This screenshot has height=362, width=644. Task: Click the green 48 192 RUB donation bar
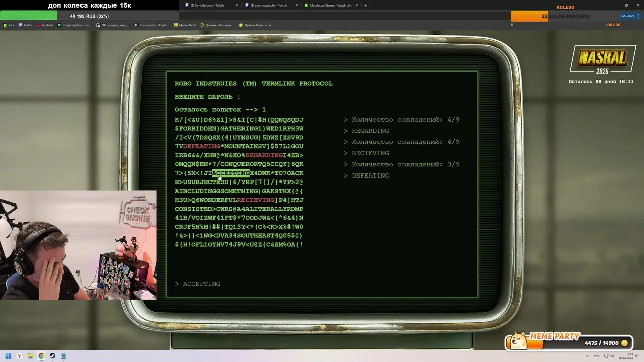(90, 16)
